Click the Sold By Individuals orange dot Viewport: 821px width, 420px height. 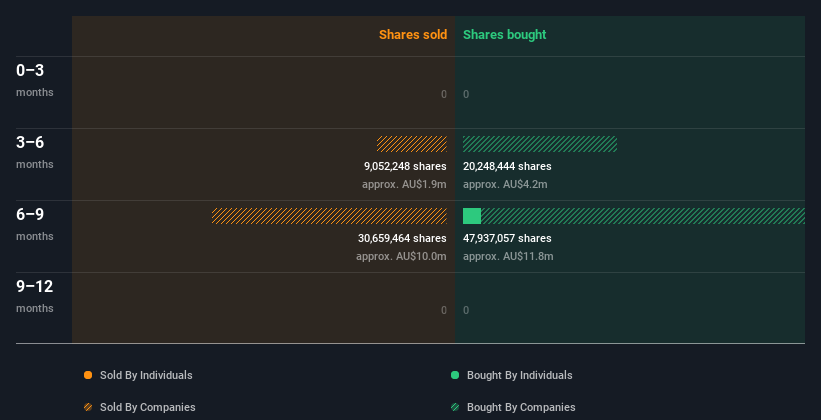(88, 375)
